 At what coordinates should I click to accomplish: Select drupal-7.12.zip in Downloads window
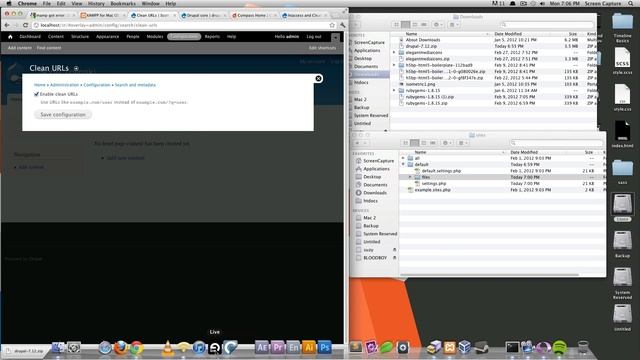[421, 47]
